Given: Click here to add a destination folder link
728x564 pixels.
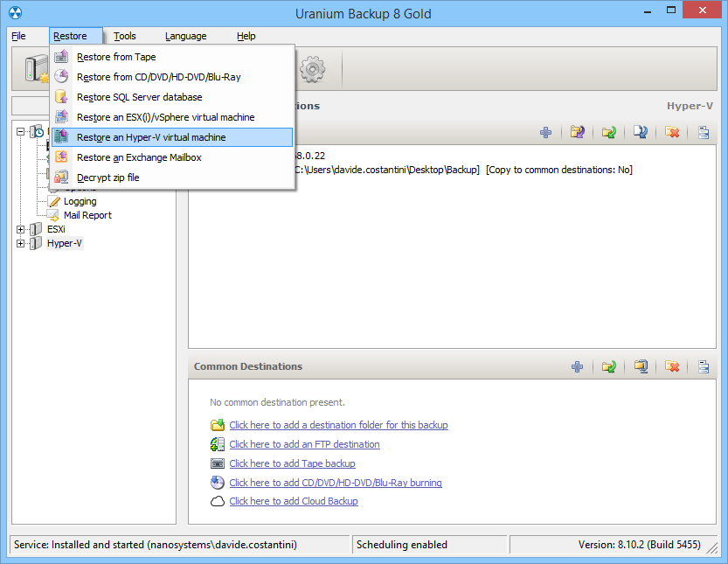Looking at the screenshot, I should [x=338, y=425].
